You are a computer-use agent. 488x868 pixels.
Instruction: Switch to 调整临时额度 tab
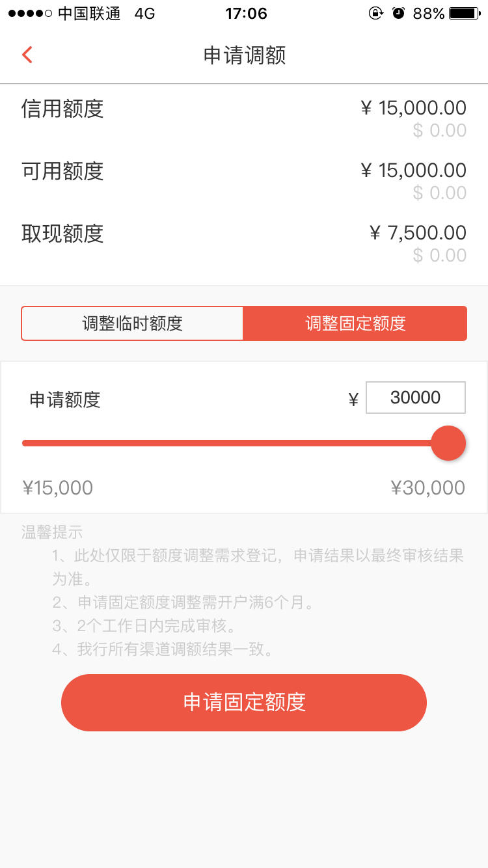pyautogui.click(x=133, y=323)
